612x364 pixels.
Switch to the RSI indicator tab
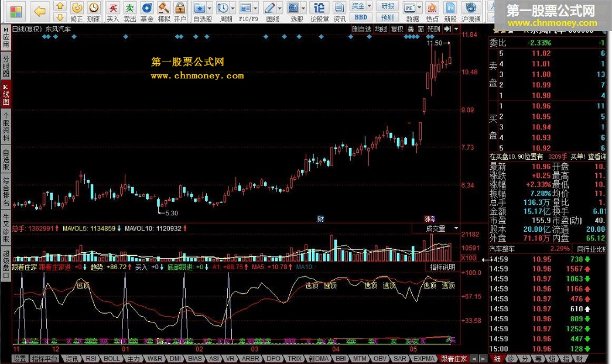click(x=91, y=359)
